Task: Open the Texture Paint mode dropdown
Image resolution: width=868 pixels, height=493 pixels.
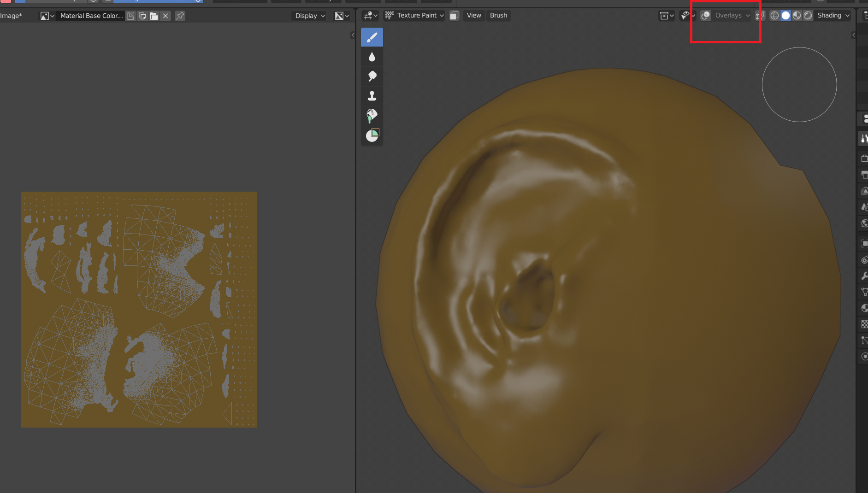Action: (414, 15)
